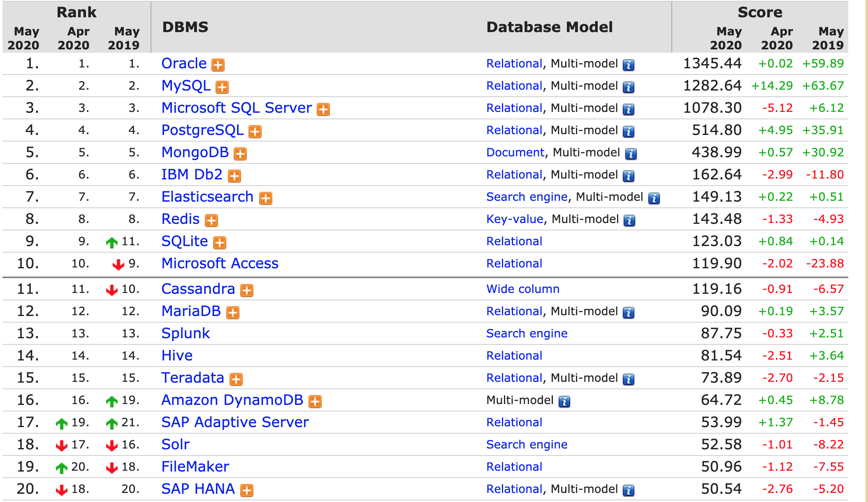Screen dimensions: 868x502
Task: Open the SAP Adaptive Server link
Action: (235, 422)
